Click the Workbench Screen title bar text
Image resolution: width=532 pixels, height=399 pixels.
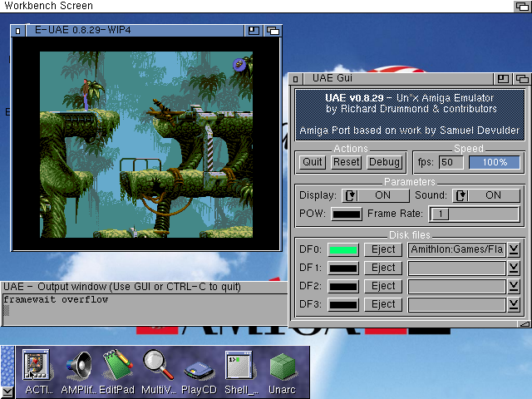(48, 6)
